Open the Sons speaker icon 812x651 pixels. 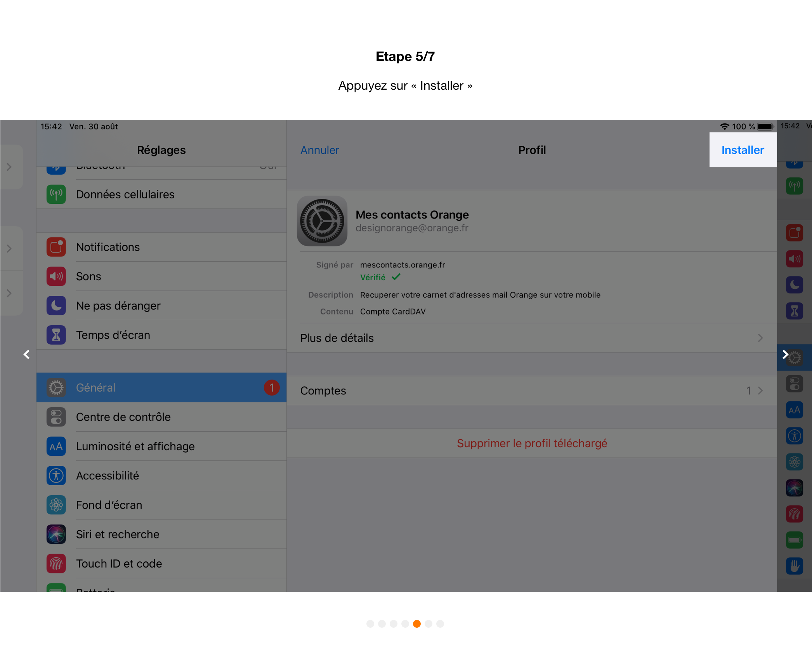[56, 276]
